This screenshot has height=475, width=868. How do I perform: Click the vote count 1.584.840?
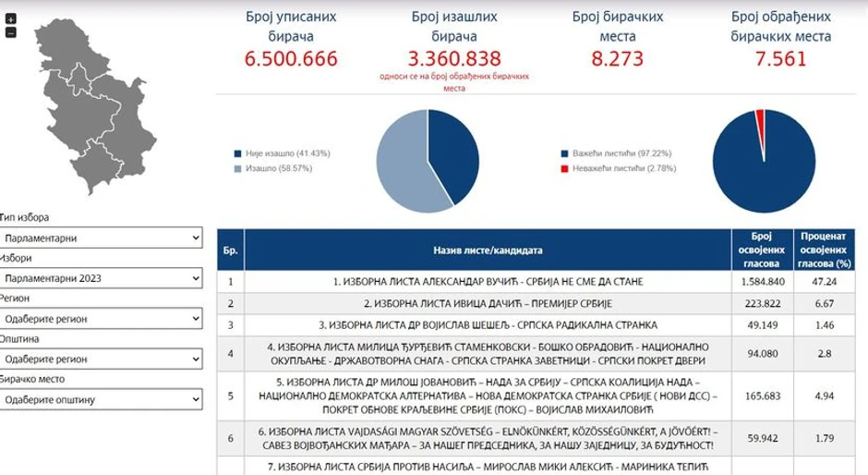click(763, 282)
